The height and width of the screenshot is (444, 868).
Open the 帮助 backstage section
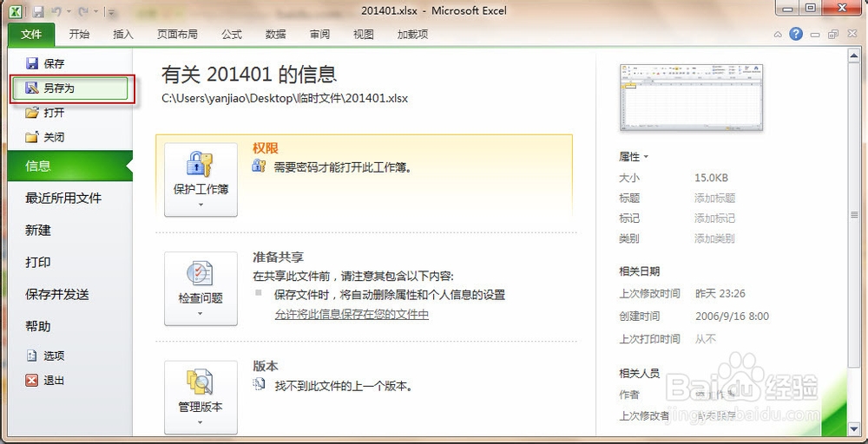38,326
